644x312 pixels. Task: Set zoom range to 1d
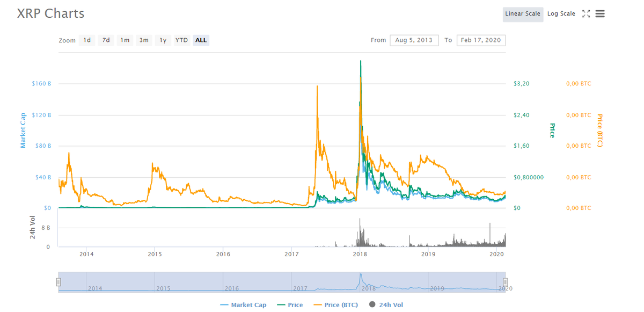coord(87,40)
